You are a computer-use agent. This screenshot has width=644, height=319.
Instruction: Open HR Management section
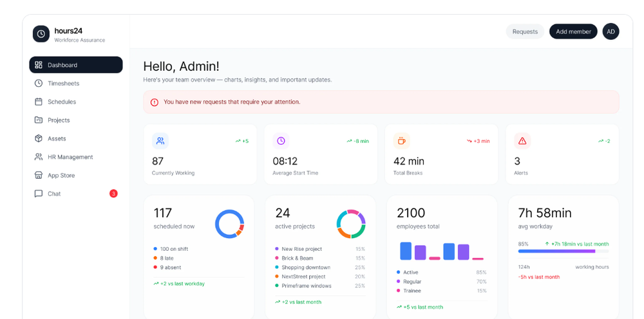tap(76, 157)
